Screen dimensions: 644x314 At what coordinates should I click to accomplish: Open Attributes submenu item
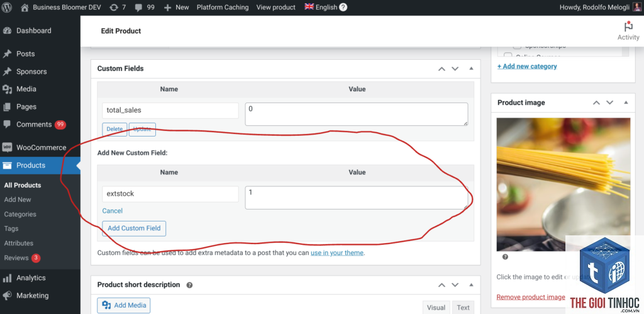coord(18,243)
